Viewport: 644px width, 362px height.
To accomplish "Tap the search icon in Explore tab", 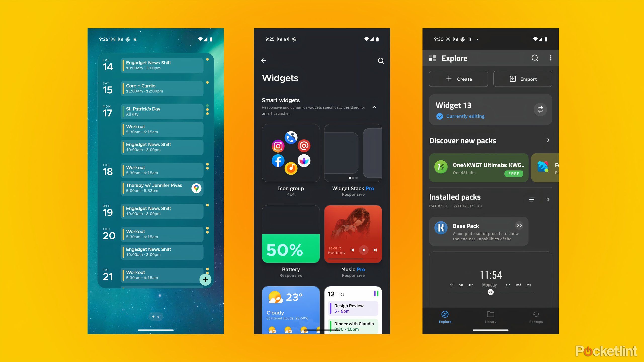I will point(535,58).
